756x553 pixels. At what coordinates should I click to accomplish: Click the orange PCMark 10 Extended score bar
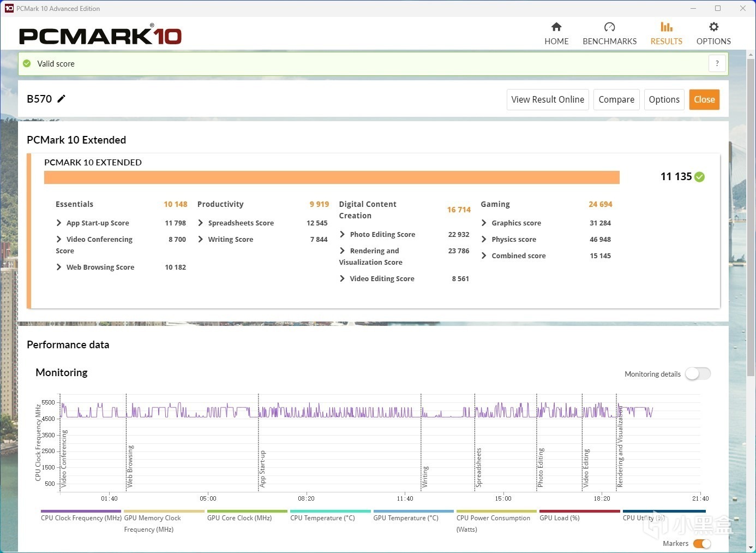pyautogui.click(x=332, y=177)
